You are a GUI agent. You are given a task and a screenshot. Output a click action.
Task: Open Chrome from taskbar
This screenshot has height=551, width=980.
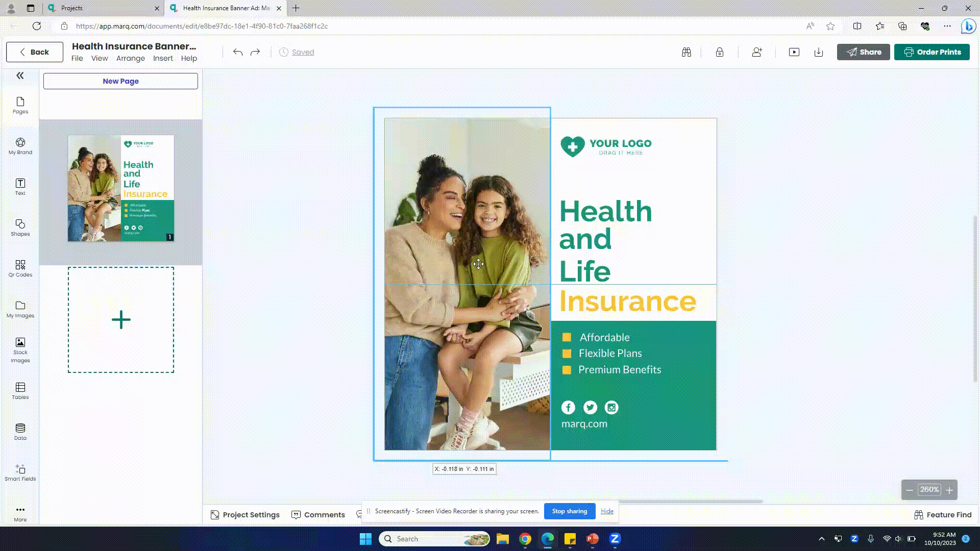525,539
